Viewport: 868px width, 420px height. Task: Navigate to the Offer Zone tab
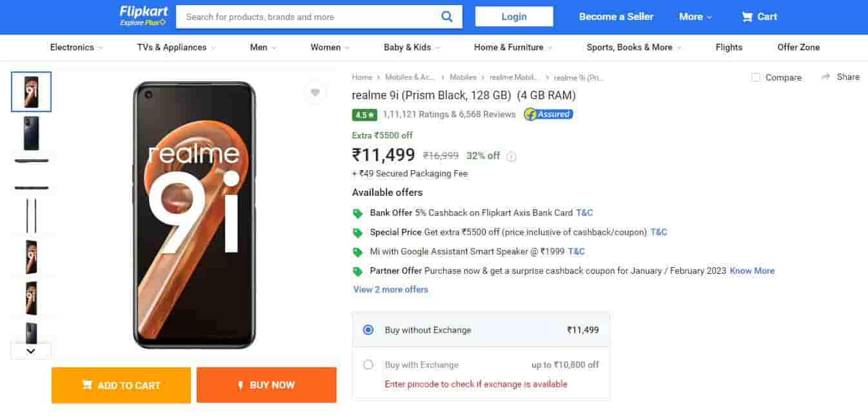[x=798, y=47]
